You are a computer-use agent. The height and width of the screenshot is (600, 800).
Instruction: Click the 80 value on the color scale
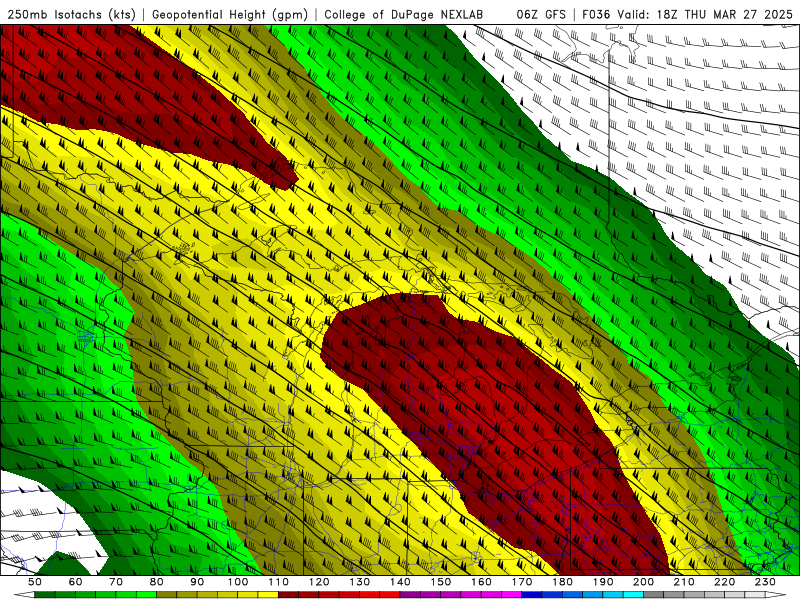157,582
